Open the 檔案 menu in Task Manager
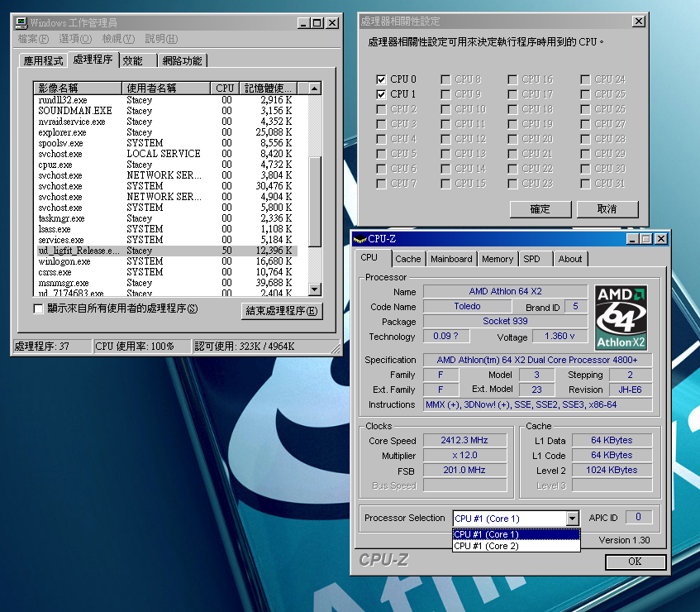700x612 pixels. click(35, 39)
